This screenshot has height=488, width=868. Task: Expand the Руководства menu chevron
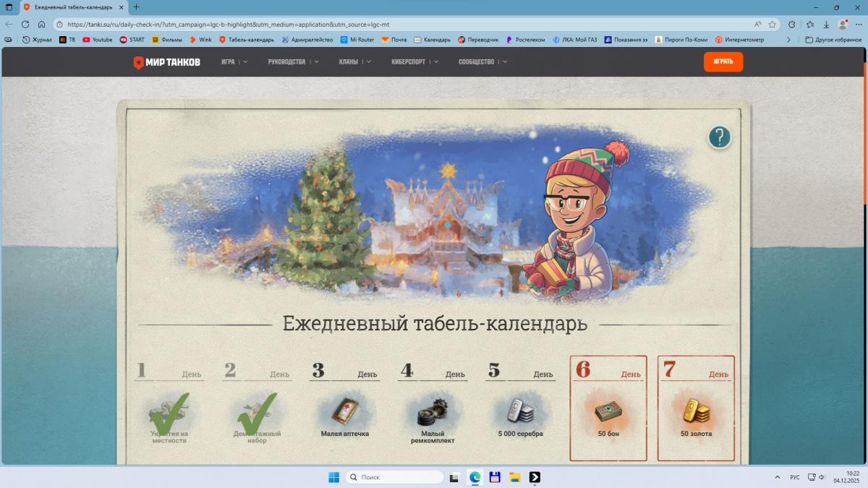(x=316, y=62)
